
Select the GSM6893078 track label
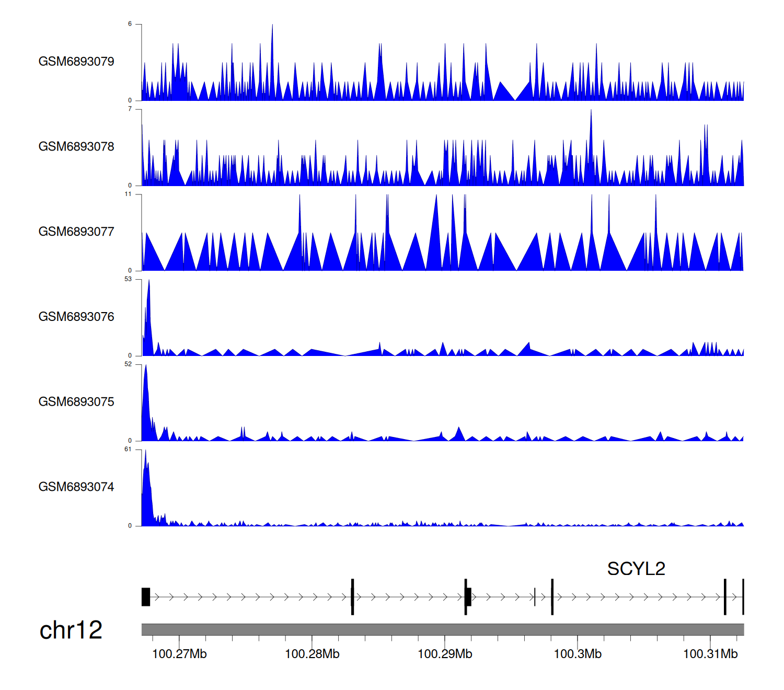[76, 147]
